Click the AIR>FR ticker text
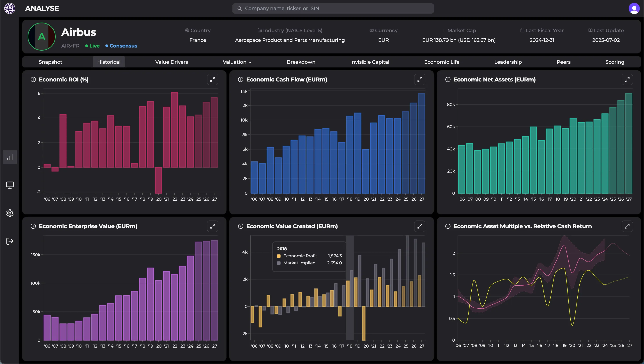The height and width of the screenshot is (364, 644). pos(70,46)
